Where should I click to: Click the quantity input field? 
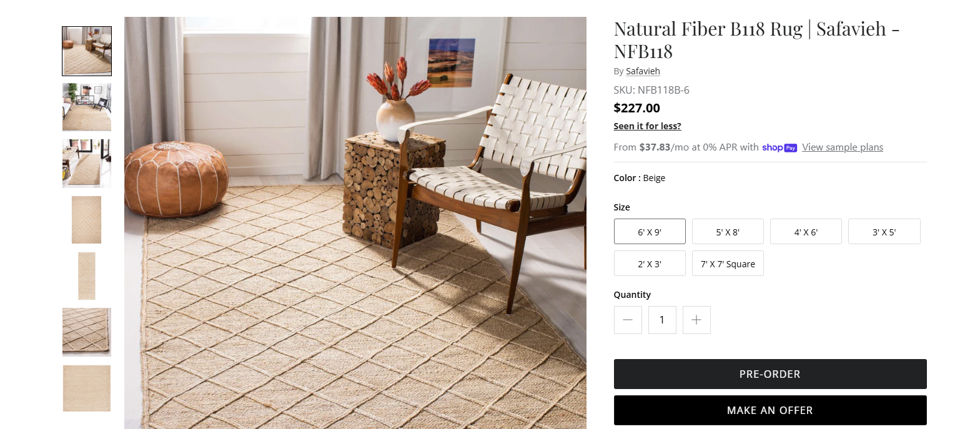[662, 320]
